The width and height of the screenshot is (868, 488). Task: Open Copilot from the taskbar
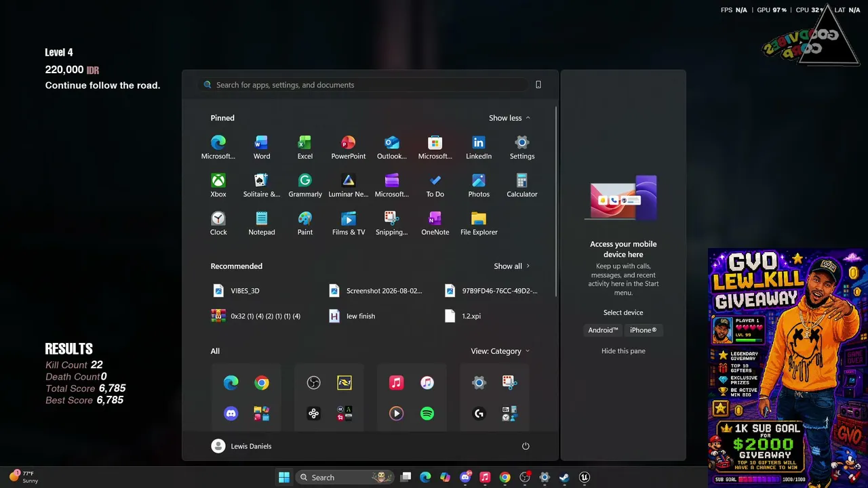click(x=445, y=477)
